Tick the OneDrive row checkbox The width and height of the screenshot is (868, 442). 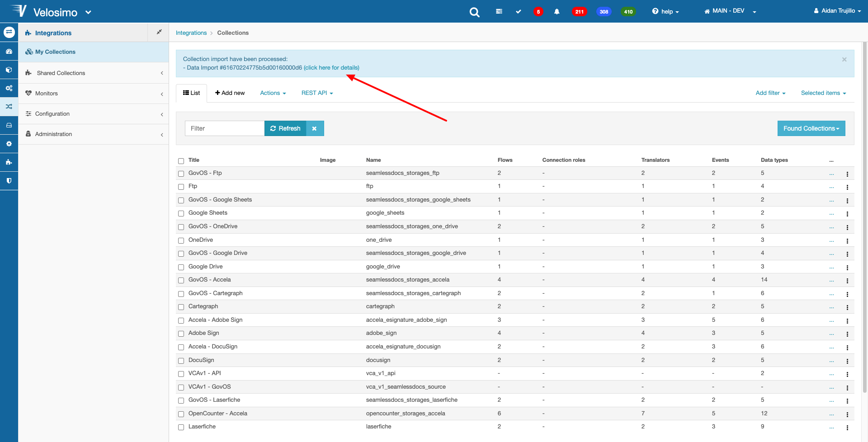(181, 240)
